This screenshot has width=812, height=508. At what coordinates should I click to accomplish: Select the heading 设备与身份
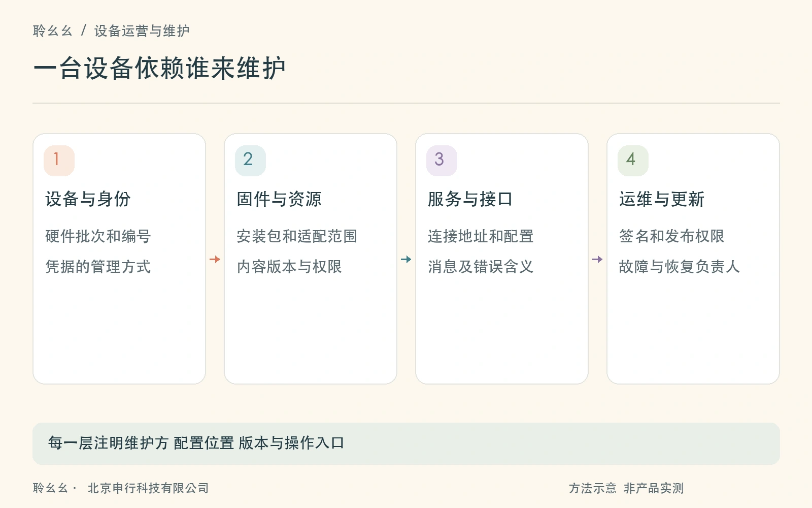(x=88, y=199)
